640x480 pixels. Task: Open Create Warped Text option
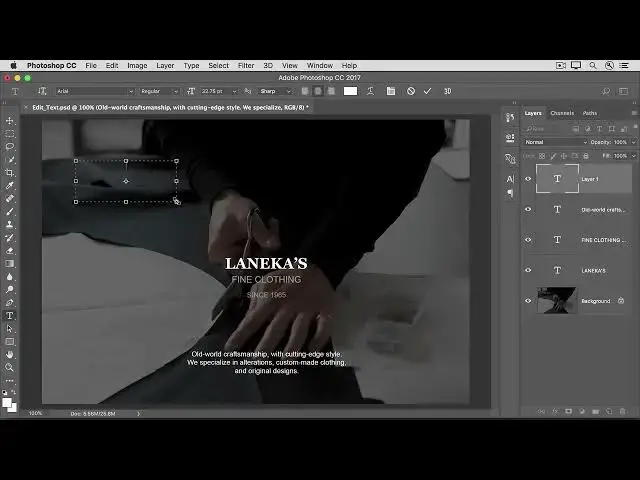pyautogui.click(x=370, y=91)
